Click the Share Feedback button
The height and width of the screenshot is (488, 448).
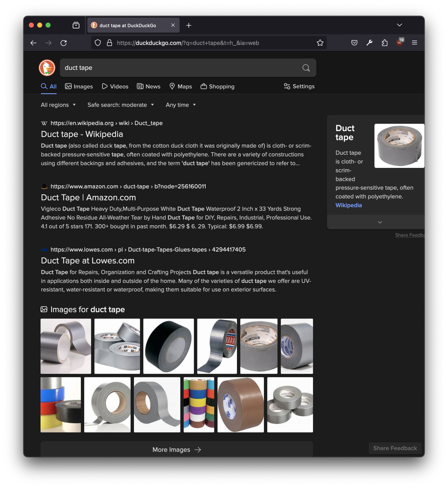click(x=395, y=448)
